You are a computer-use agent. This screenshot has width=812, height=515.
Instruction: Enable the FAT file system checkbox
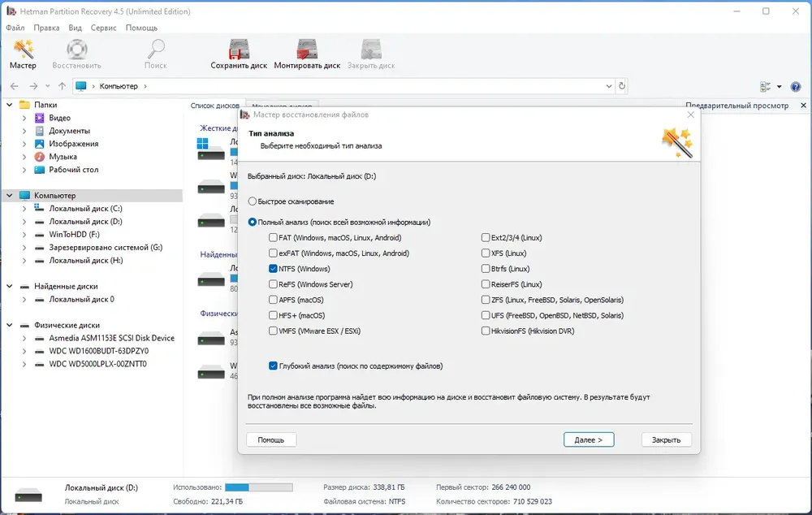pyautogui.click(x=273, y=237)
